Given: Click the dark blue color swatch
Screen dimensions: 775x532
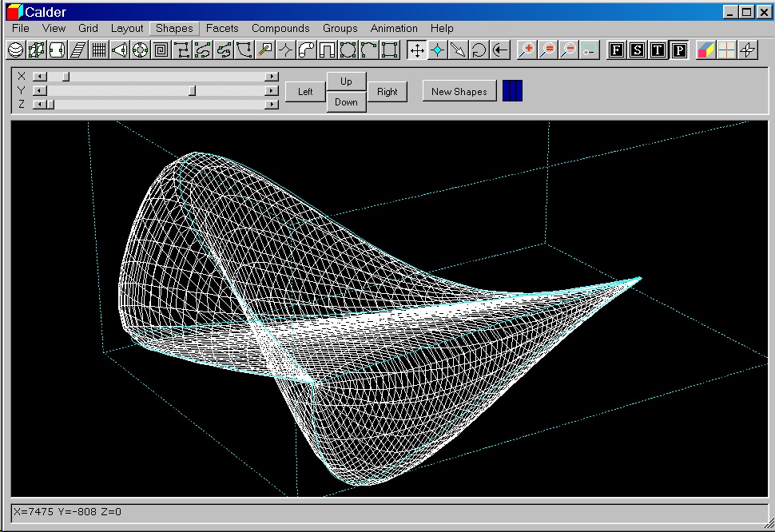Looking at the screenshot, I should 512,91.
